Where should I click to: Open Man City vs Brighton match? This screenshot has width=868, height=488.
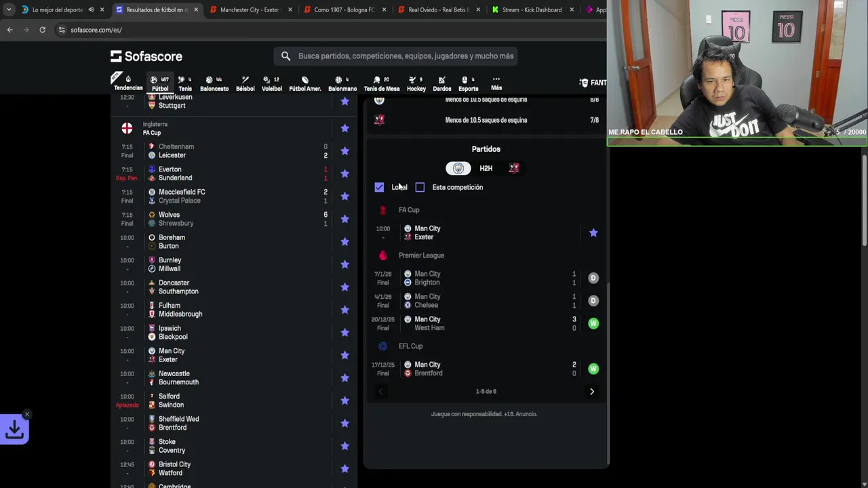[x=486, y=278]
